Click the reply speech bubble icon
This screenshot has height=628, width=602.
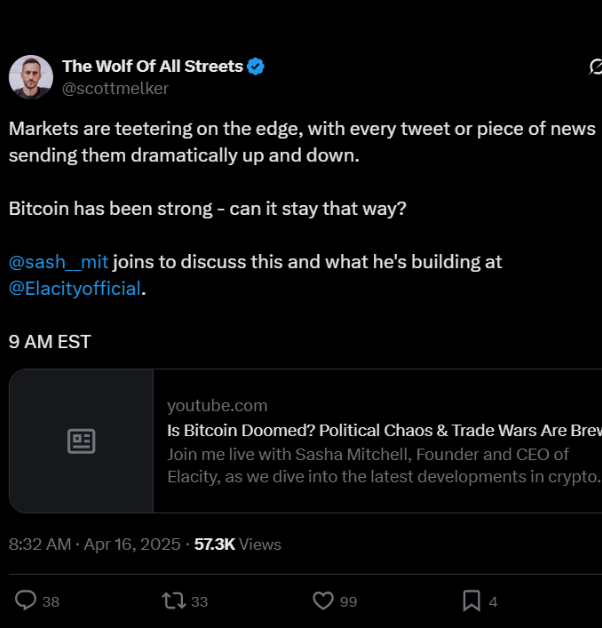click(x=27, y=600)
